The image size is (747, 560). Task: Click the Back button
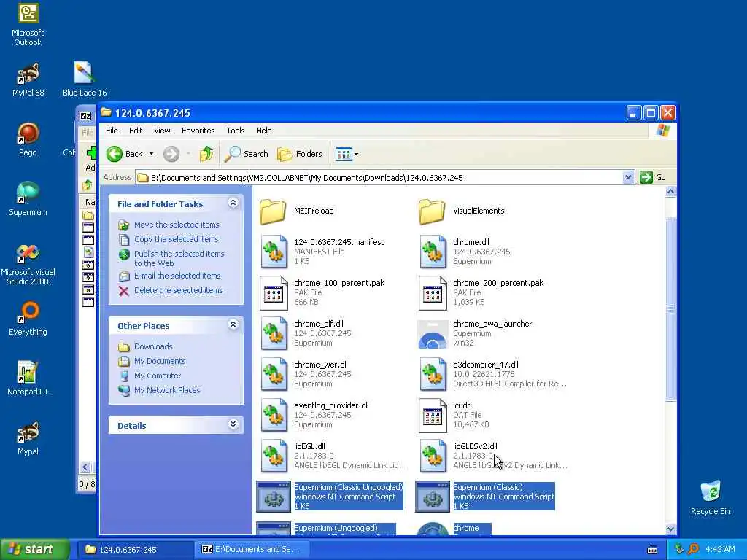tap(125, 154)
